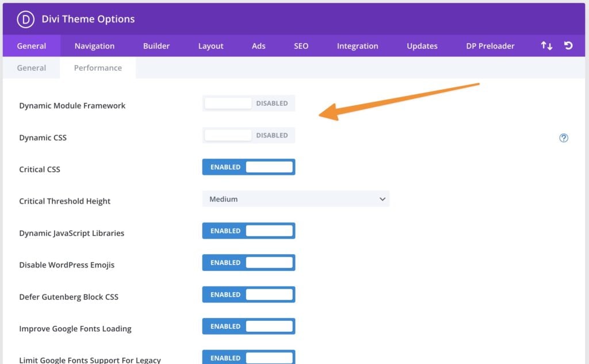Select the General main tab

click(x=32, y=46)
